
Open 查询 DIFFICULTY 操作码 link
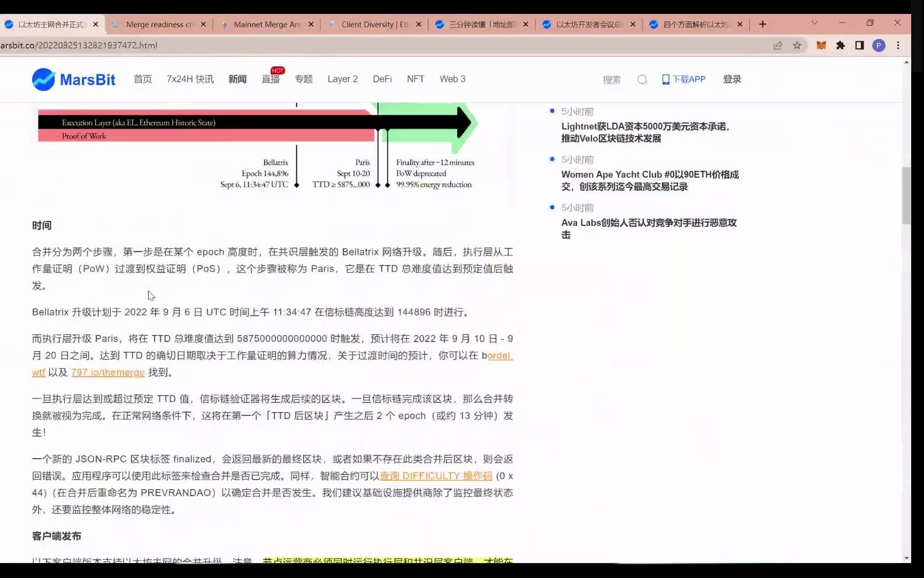click(436, 476)
